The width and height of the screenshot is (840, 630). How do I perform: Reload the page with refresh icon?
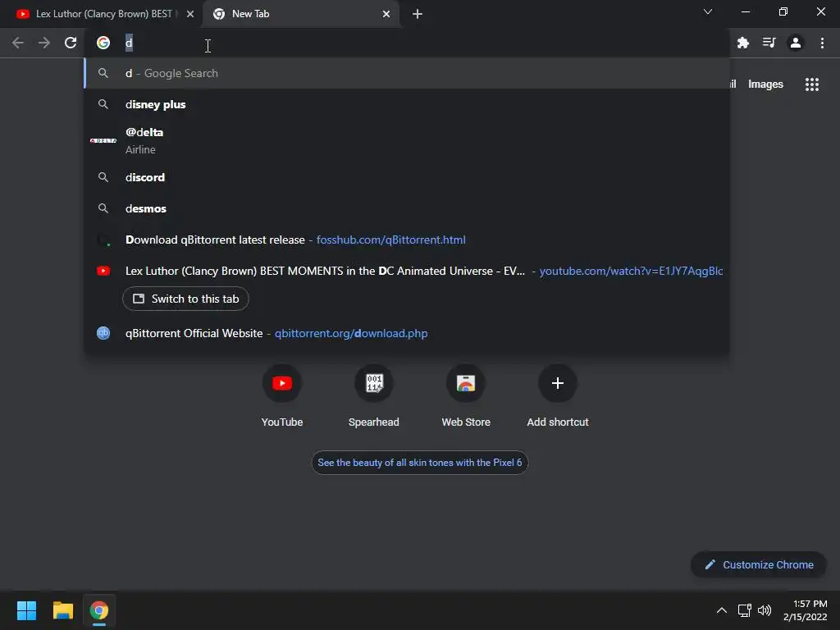tap(71, 43)
